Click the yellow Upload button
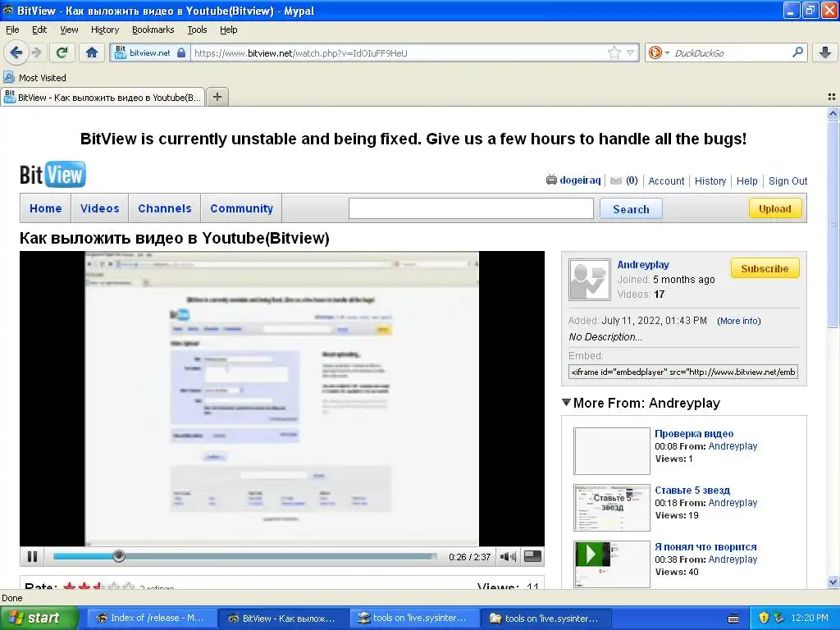This screenshot has width=840, height=630. [x=774, y=208]
